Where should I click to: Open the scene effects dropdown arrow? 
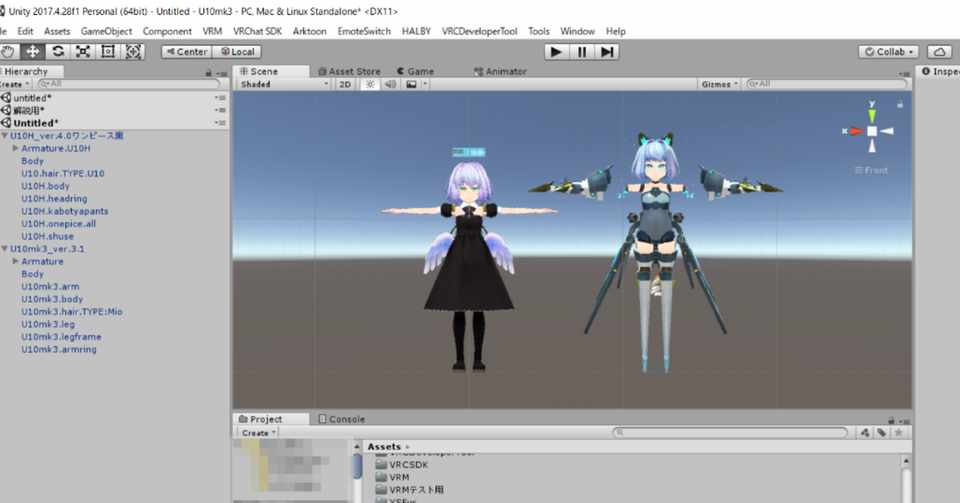(x=426, y=84)
